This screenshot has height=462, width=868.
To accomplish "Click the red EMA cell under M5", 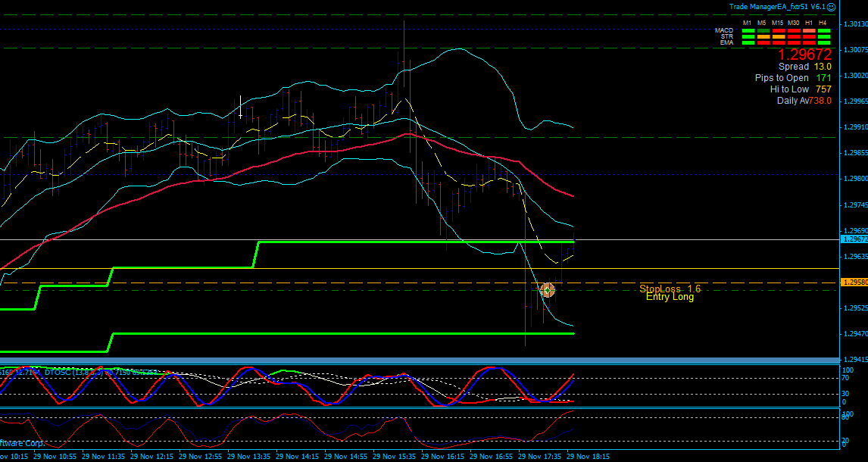I will click(x=763, y=42).
